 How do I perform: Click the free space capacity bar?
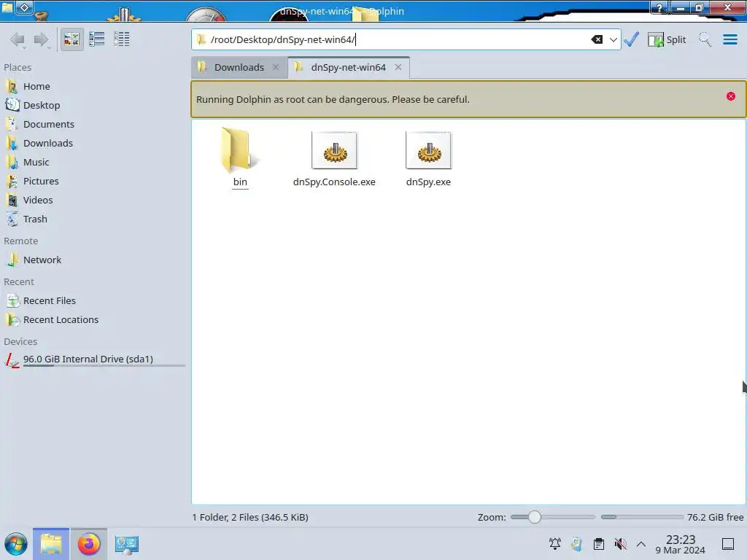click(642, 517)
